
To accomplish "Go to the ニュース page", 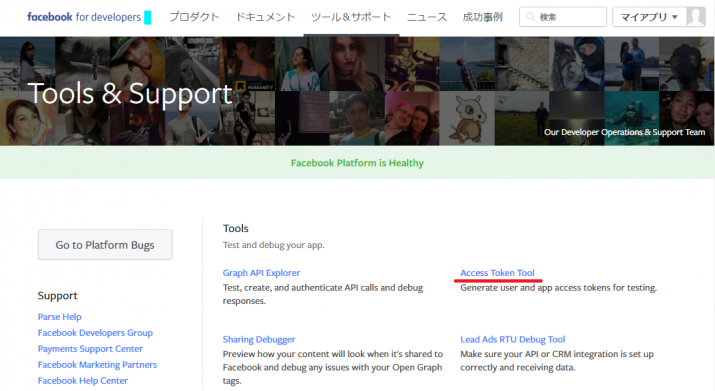I will coord(427,17).
